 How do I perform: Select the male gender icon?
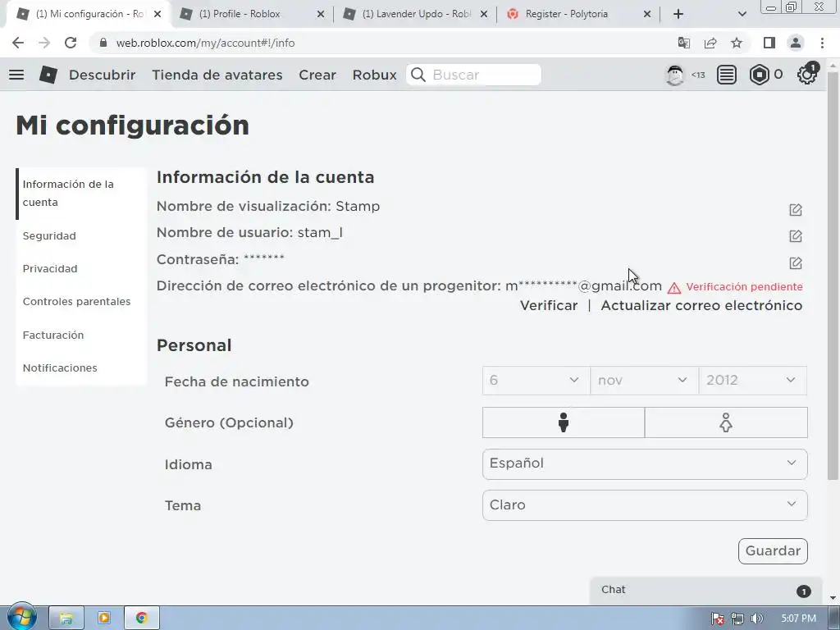pos(564,422)
